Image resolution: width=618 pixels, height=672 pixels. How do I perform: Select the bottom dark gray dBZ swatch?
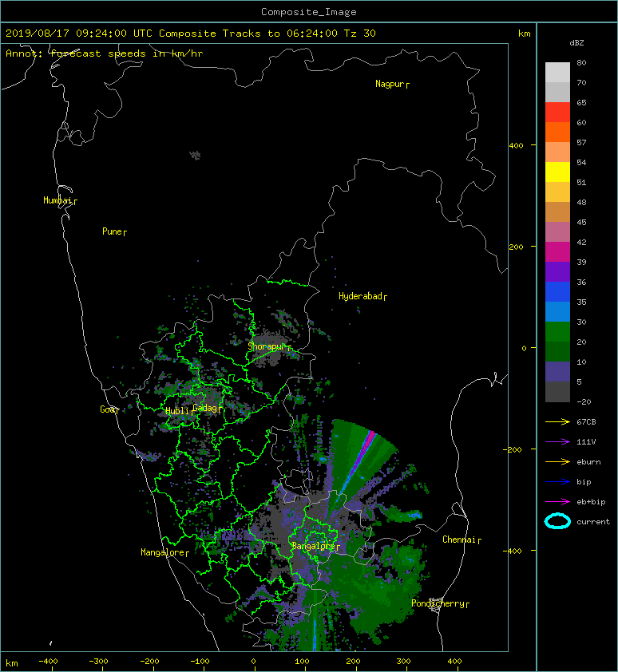pyautogui.click(x=557, y=392)
